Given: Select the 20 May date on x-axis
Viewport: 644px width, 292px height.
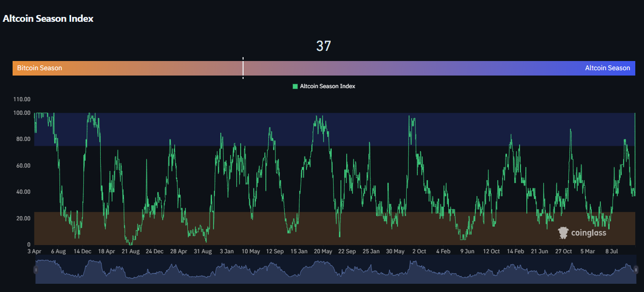Looking at the screenshot, I should pyautogui.click(x=323, y=251).
